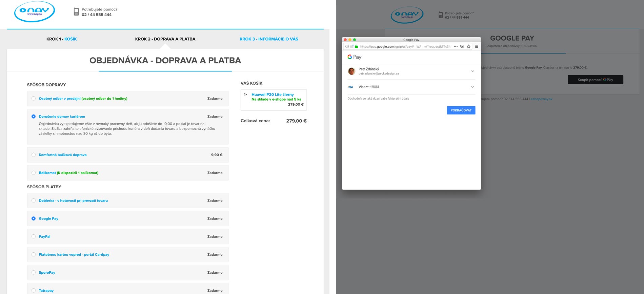The width and height of the screenshot is (644, 294).
Task: Click the SPÔSOB PLATBY section heading
Action: (44, 187)
